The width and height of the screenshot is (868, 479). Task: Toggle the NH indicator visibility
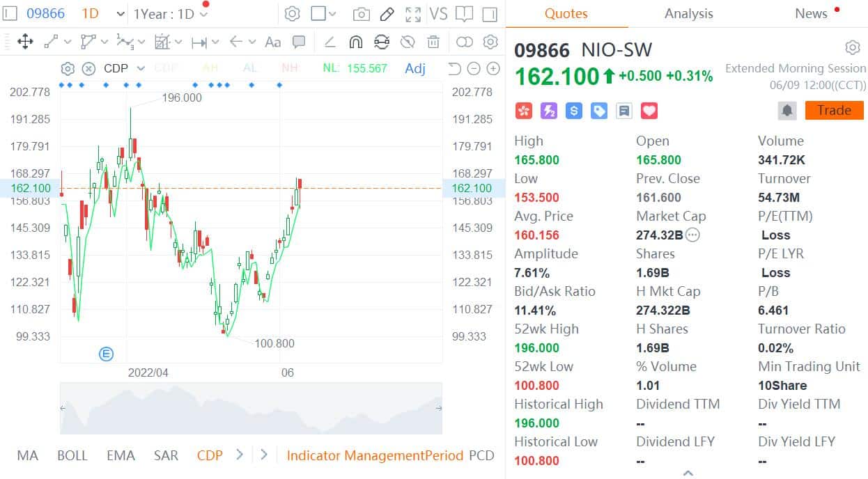(x=290, y=68)
